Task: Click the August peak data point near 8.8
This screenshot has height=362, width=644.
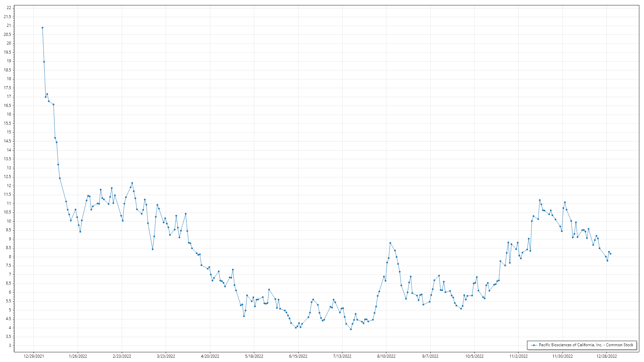Action: click(390, 243)
